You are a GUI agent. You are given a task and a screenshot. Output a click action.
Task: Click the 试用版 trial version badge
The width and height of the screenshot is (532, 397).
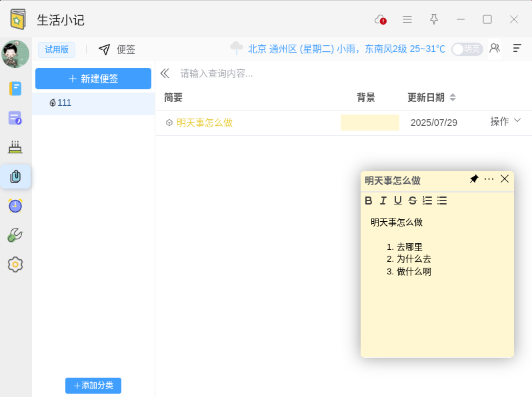point(57,49)
